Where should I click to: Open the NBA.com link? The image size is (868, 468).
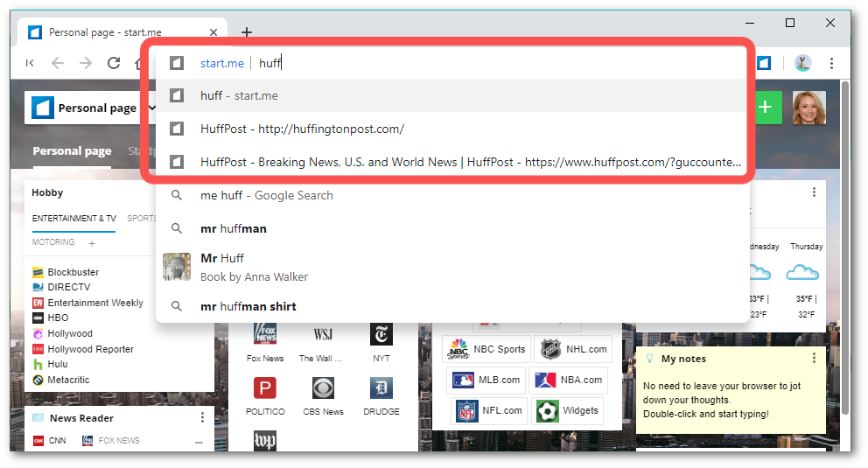pyautogui.click(x=569, y=380)
